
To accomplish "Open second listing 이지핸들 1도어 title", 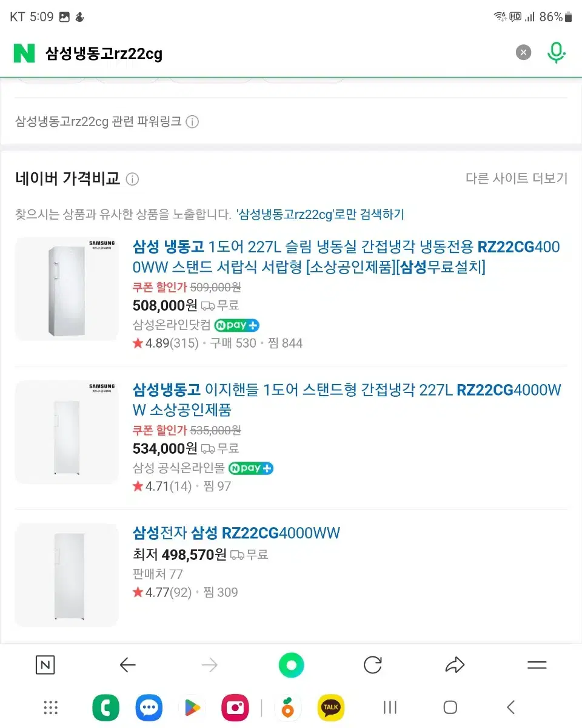I will pos(347,399).
